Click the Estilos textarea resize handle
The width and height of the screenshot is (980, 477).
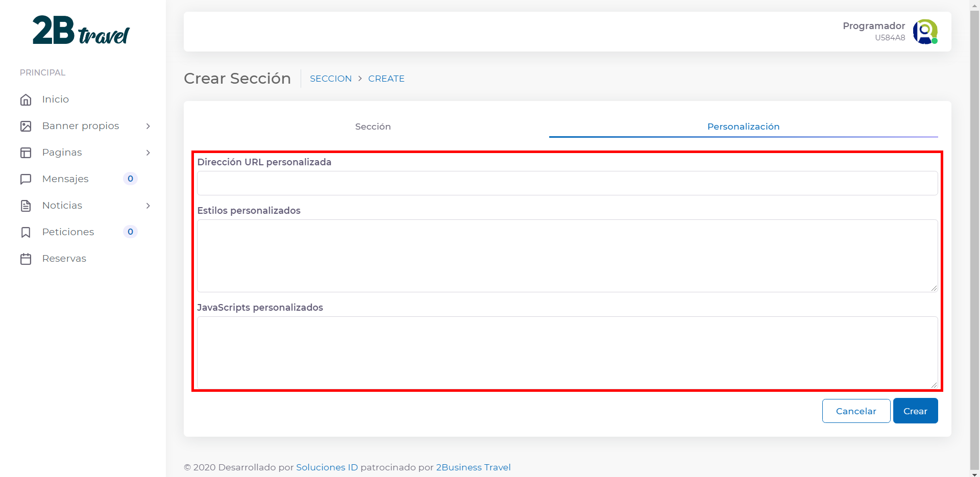click(x=934, y=288)
